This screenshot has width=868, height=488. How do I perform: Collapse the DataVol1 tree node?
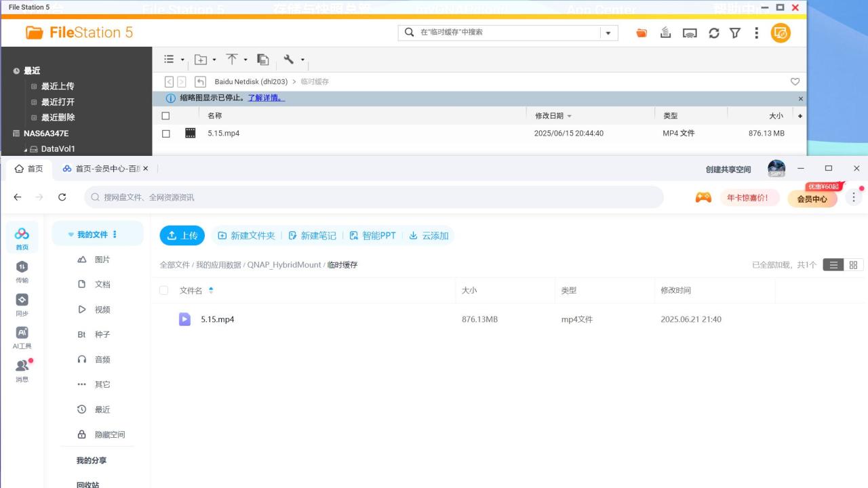point(26,150)
